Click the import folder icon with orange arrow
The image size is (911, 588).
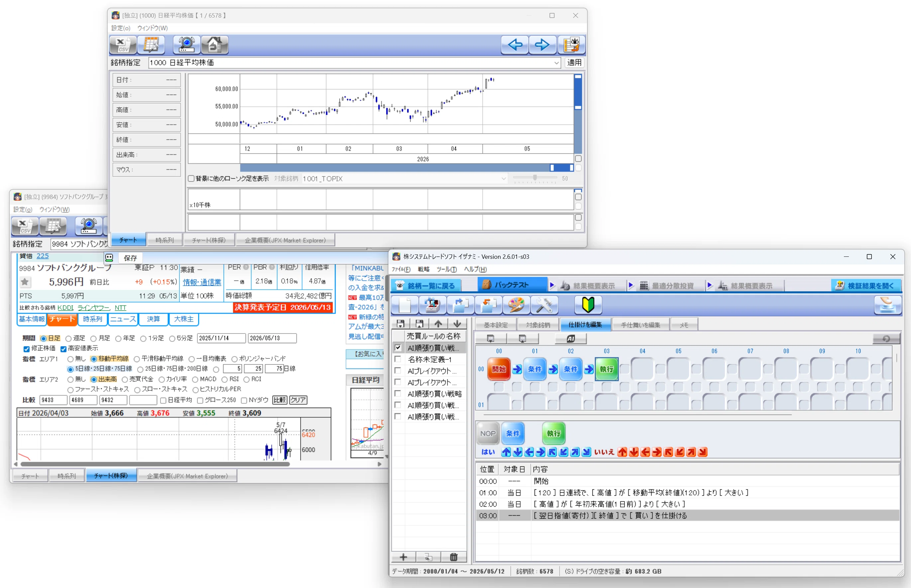pos(488,305)
